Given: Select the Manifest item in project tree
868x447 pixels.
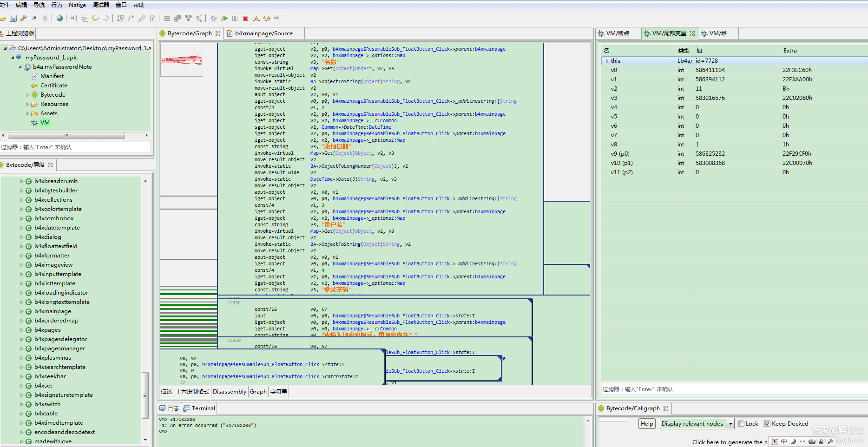Looking at the screenshot, I should coord(52,76).
